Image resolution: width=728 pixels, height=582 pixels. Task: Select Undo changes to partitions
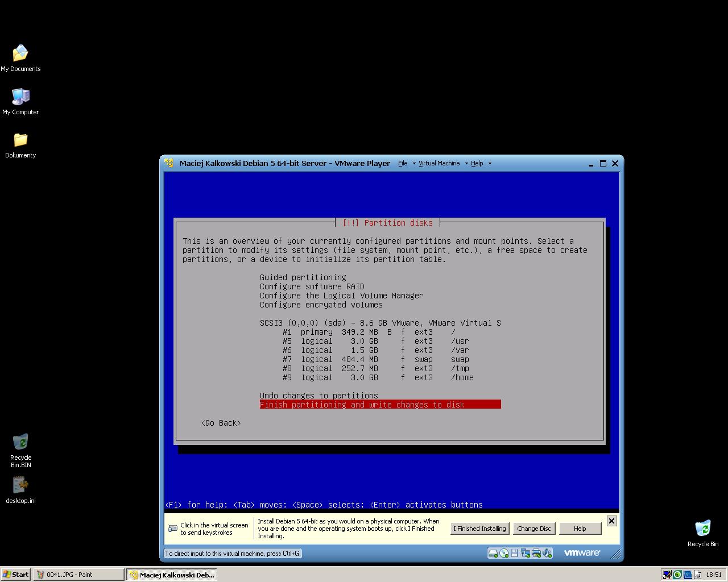(319, 396)
